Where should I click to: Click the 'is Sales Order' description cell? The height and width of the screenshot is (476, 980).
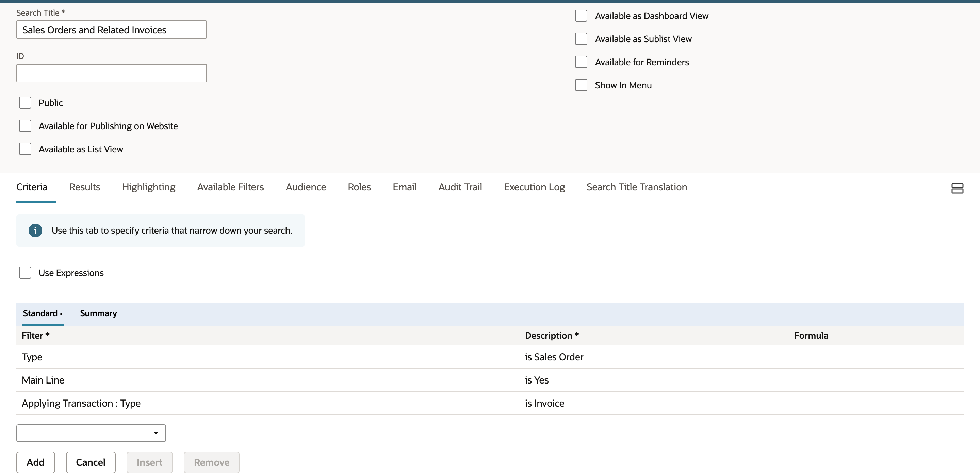point(554,357)
